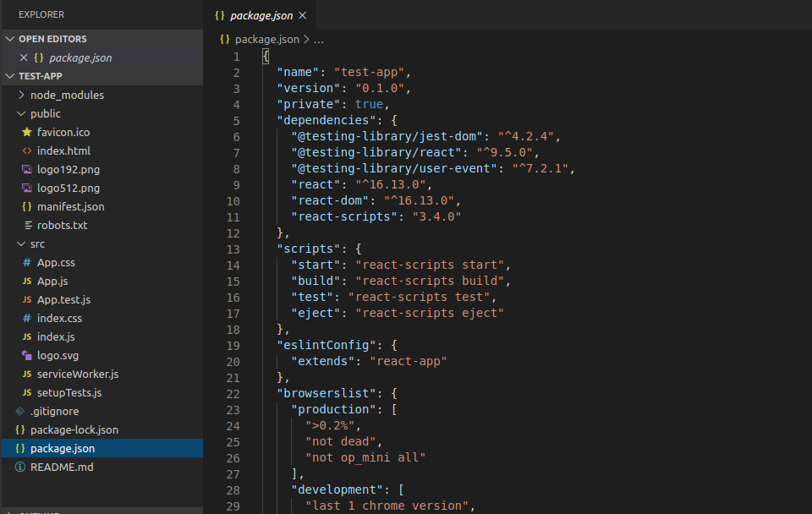The width and height of the screenshot is (812, 514).
Task: Open App.js file
Action: pos(52,281)
